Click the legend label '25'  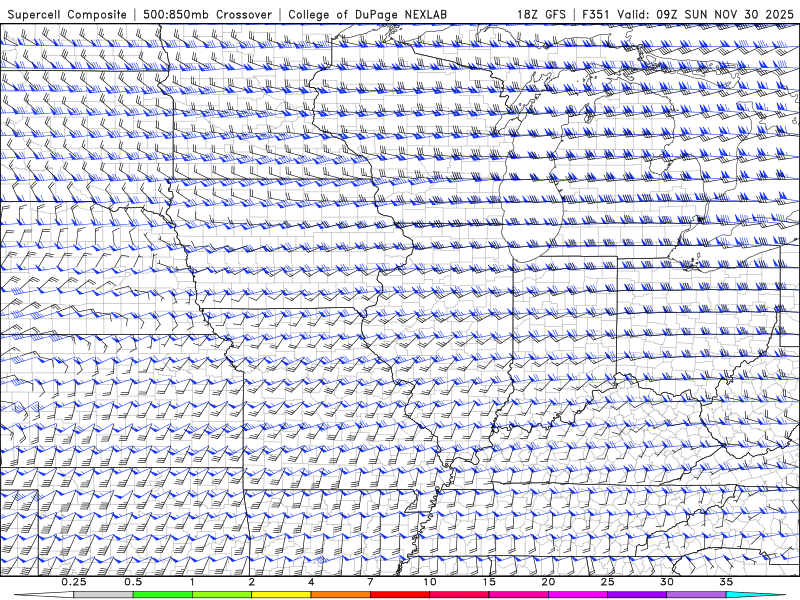click(x=607, y=582)
